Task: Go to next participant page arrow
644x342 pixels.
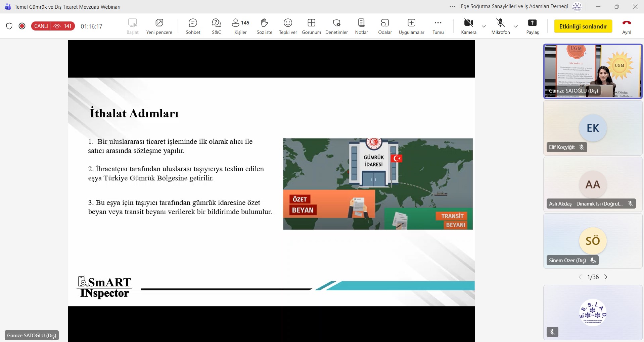Action: click(x=606, y=277)
